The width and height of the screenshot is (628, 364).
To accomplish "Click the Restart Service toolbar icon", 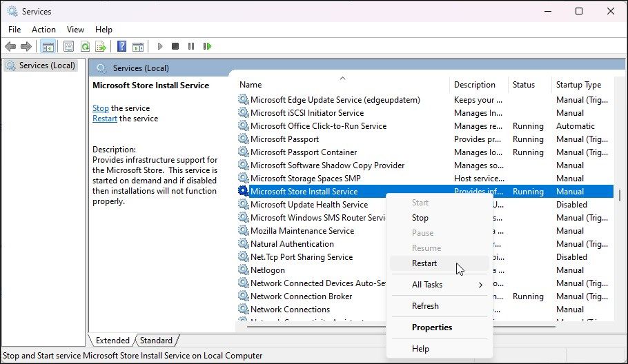I will [207, 46].
